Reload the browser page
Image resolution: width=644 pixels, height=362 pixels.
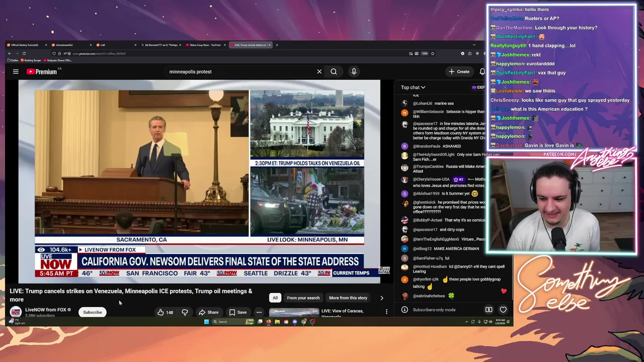tap(24, 53)
